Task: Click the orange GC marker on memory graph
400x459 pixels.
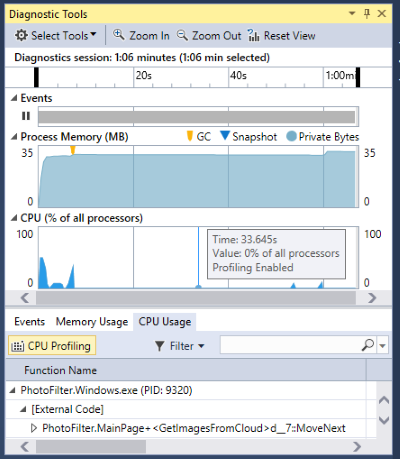Action: click(73, 151)
